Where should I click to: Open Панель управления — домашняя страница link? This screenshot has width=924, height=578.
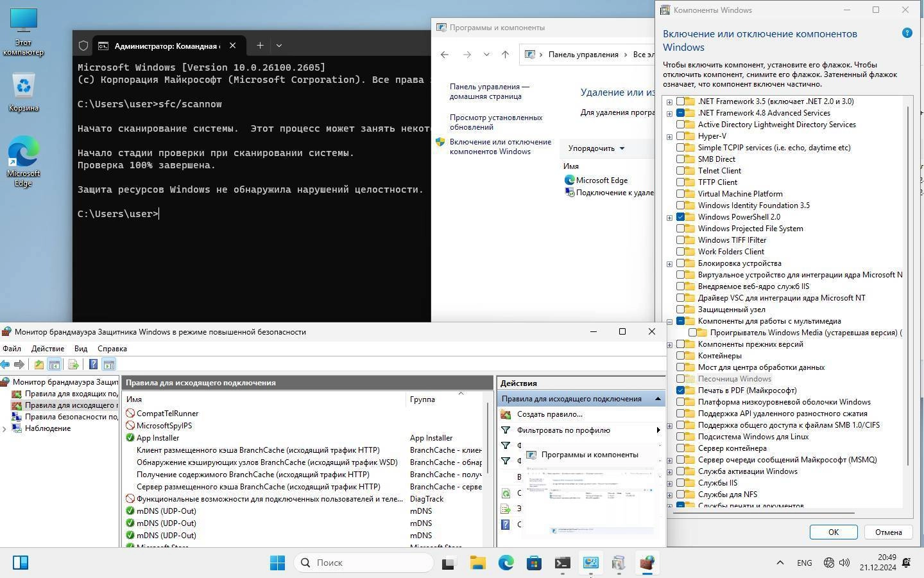(x=490, y=91)
